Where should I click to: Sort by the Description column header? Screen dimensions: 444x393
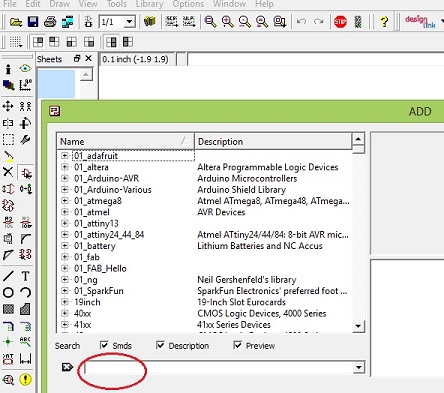(x=273, y=141)
